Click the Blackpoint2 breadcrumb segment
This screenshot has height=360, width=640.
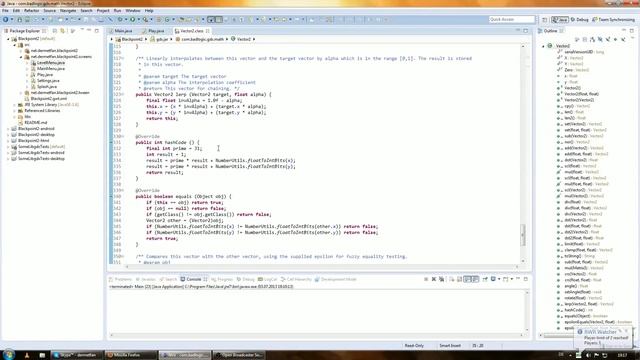click(129, 39)
